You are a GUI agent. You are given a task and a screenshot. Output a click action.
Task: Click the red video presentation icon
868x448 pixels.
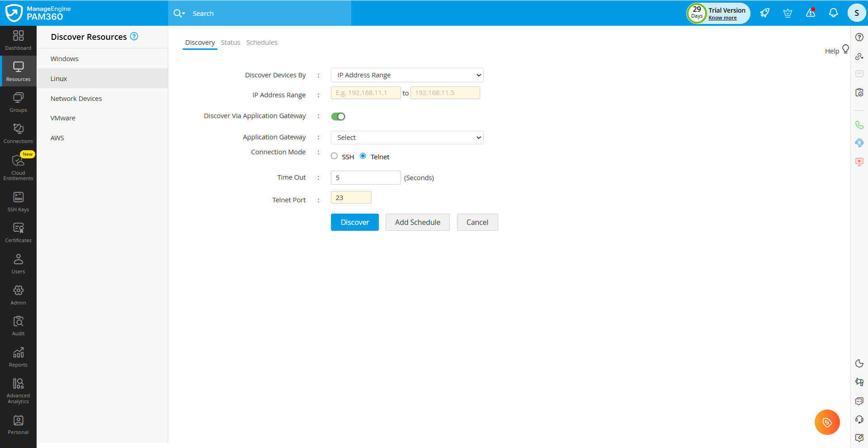[x=859, y=162]
